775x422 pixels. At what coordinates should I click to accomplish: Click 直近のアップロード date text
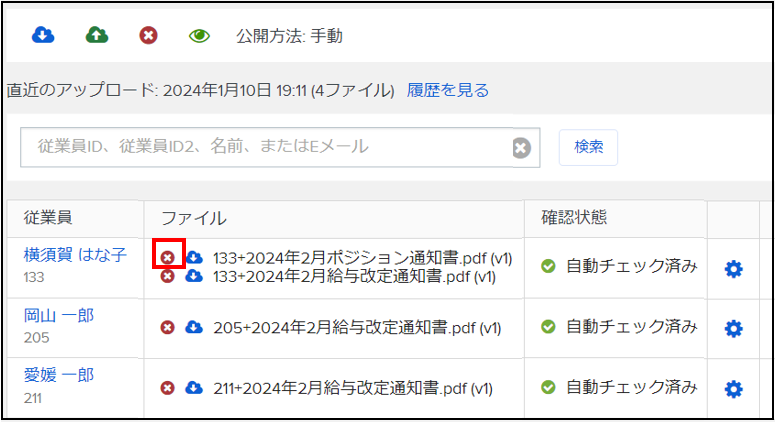point(201,90)
